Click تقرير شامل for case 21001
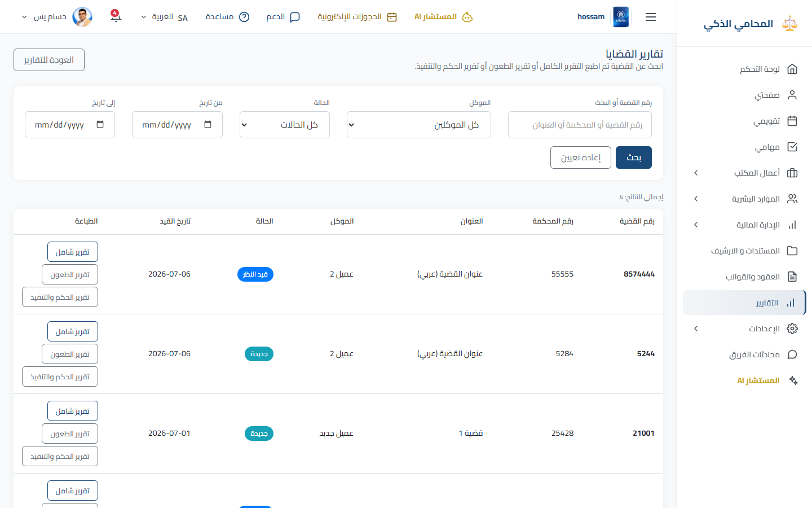 tap(73, 411)
